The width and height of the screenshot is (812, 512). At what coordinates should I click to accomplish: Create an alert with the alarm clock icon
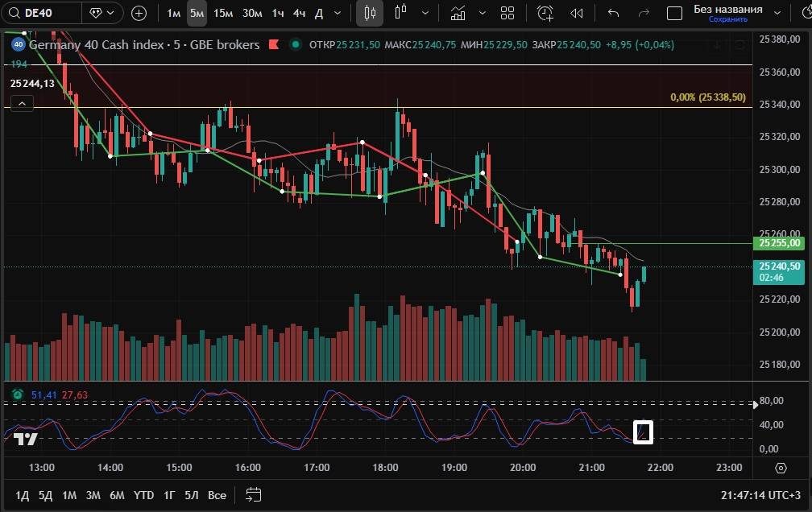pyautogui.click(x=545, y=13)
